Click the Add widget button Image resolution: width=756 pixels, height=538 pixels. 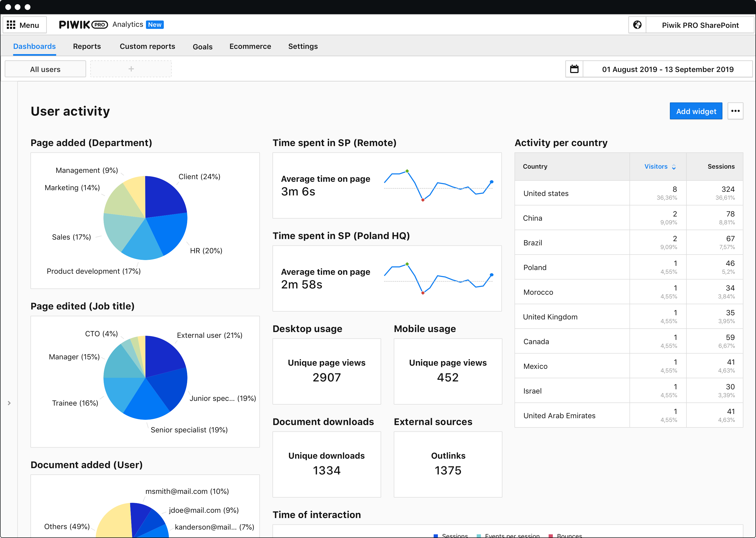point(696,111)
